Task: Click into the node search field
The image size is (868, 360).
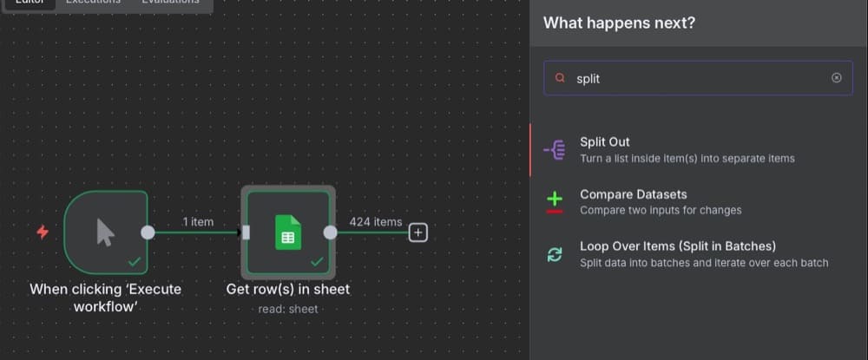Action: pyautogui.click(x=694, y=78)
